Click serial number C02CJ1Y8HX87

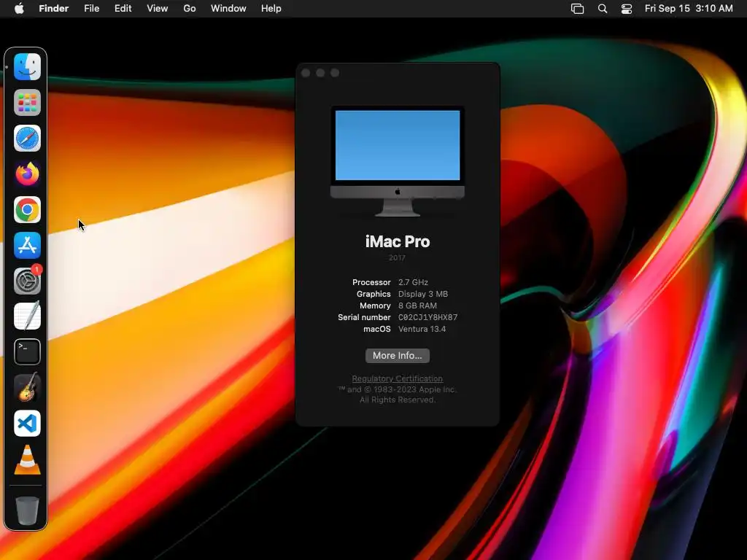click(427, 317)
